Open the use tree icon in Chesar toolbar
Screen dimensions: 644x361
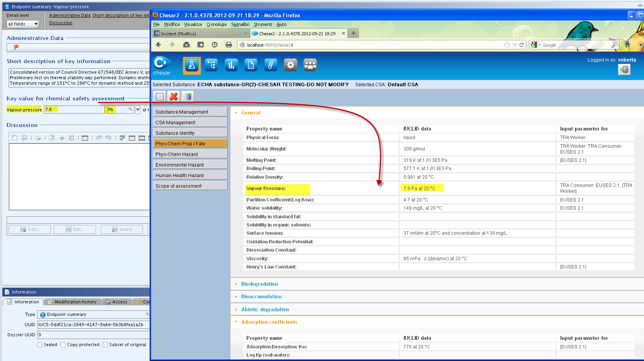(212, 65)
